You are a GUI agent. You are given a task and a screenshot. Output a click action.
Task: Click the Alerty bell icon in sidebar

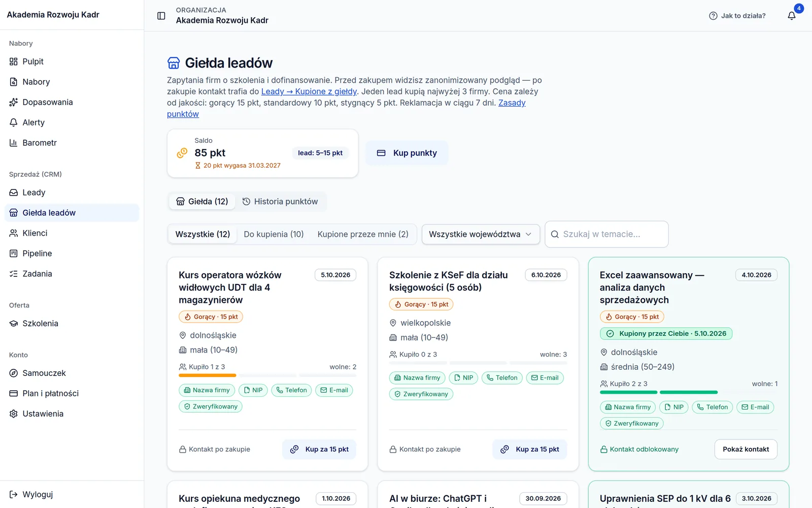[x=14, y=122]
